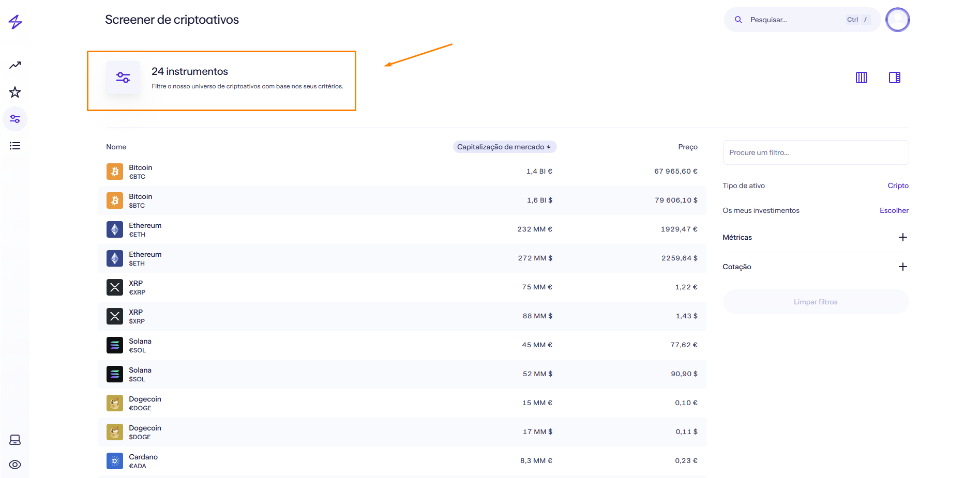Click the Dogecoin €DOGE logo icon
This screenshot has width=980, height=478.
point(115,403)
